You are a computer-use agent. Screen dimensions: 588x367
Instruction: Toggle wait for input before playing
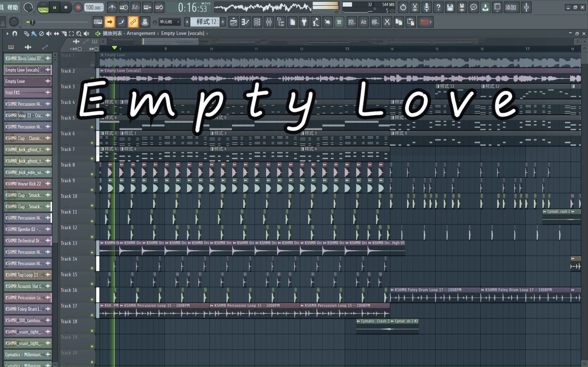pyautogui.click(x=124, y=7)
